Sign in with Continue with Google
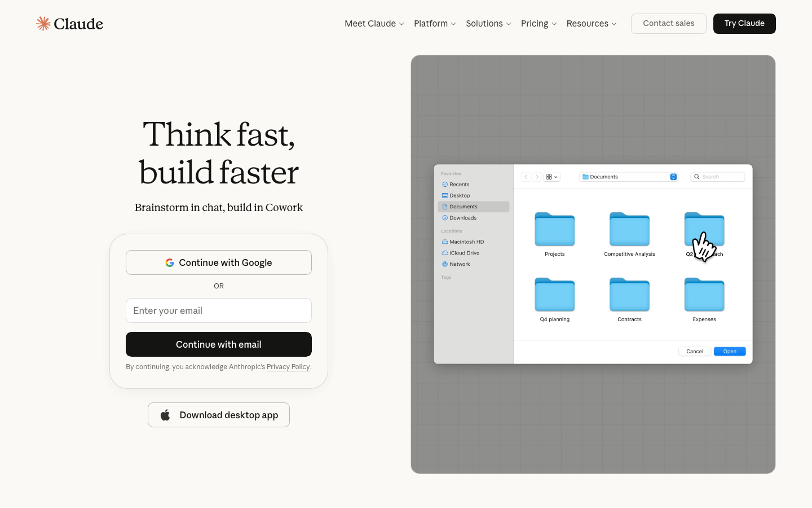Image resolution: width=812 pixels, height=508 pixels. pyautogui.click(x=219, y=262)
